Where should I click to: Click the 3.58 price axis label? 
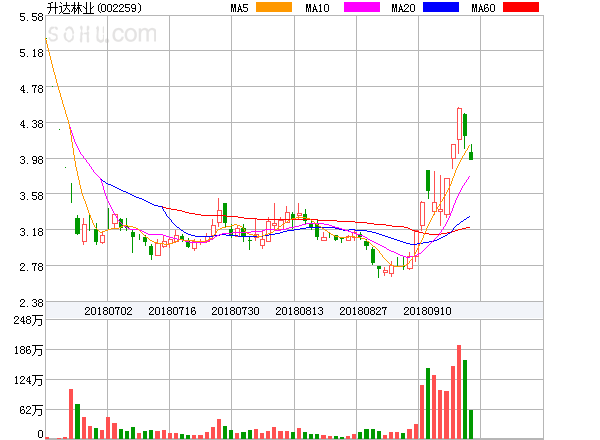[31, 196]
